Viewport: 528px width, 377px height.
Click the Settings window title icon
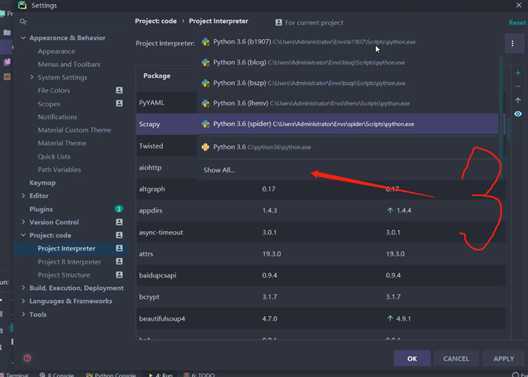pos(22,5)
